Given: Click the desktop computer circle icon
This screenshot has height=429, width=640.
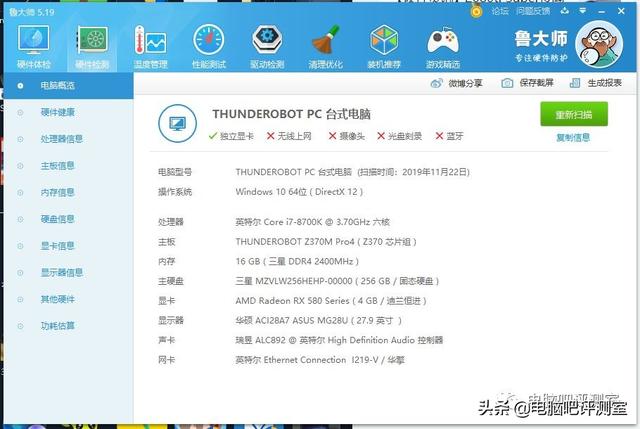Looking at the screenshot, I should 178,123.
